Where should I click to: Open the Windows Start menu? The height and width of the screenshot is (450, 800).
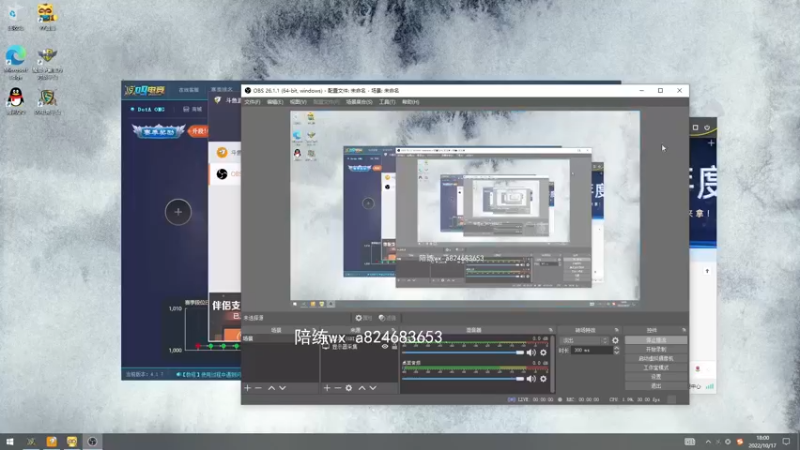coord(10,441)
